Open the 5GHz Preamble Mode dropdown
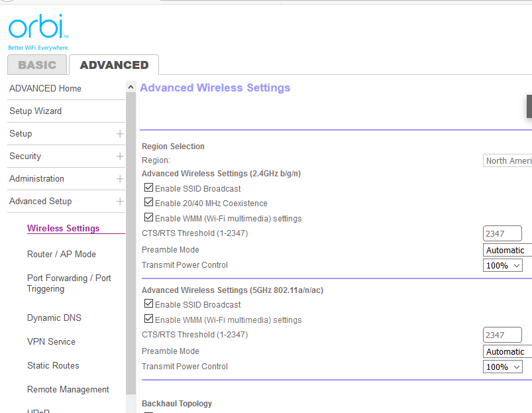The width and height of the screenshot is (532, 413). coord(507,351)
